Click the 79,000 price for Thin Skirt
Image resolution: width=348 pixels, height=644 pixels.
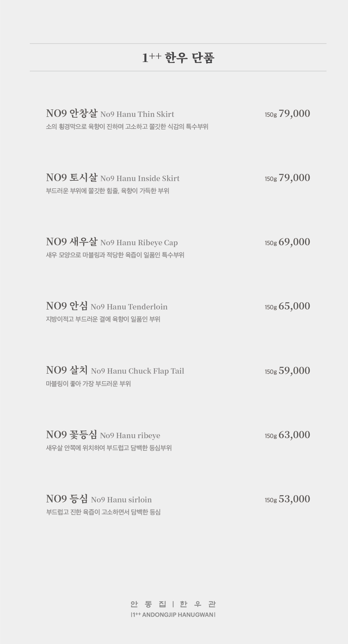[x=294, y=114]
